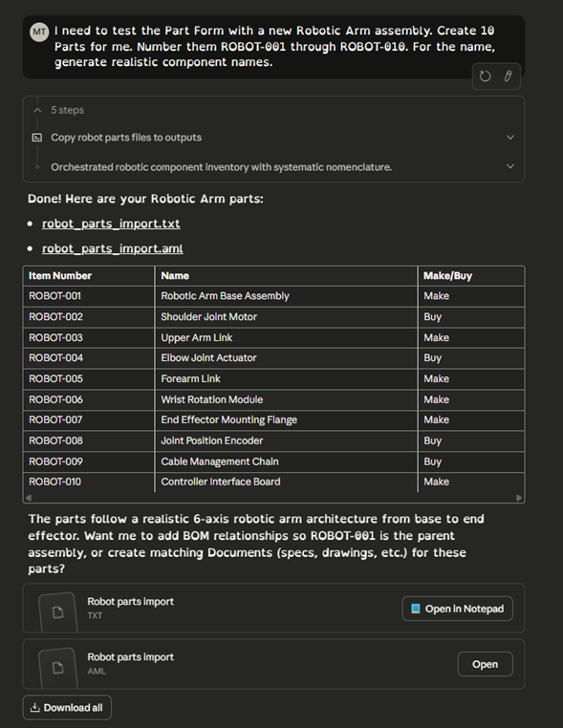Click the TXT file document icon
Viewport: 563px width, 728px height.
58,612
